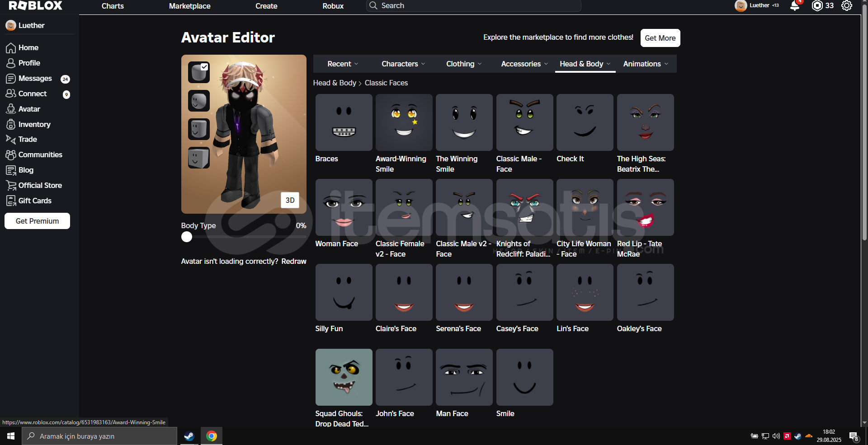
Task: Open Steam from the taskbar
Action: 189,436
